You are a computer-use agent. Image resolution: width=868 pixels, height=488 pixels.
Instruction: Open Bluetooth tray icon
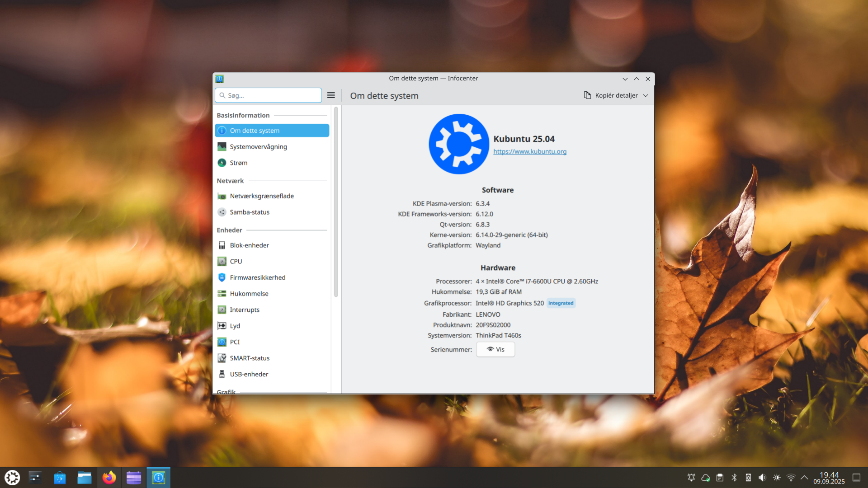tap(734, 478)
